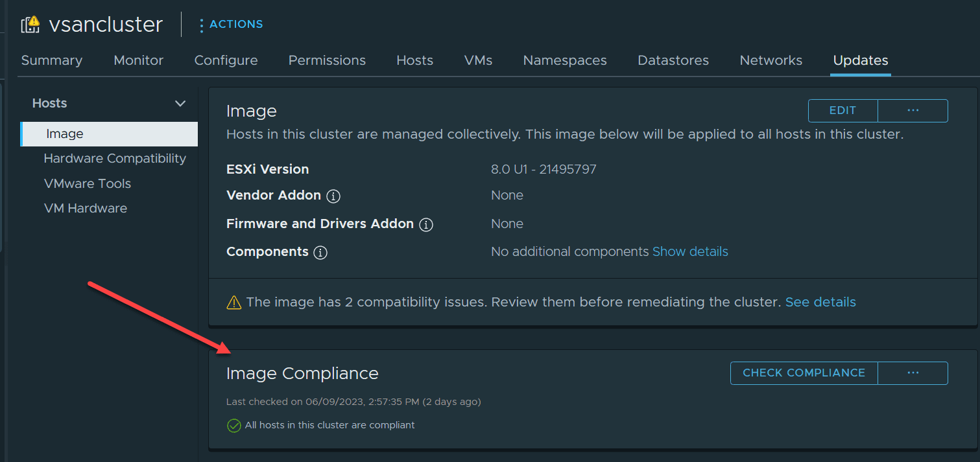Image resolution: width=980 pixels, height=462 pixels.
Task: Collapse the Hosts sidebar section
Action: 180,104
